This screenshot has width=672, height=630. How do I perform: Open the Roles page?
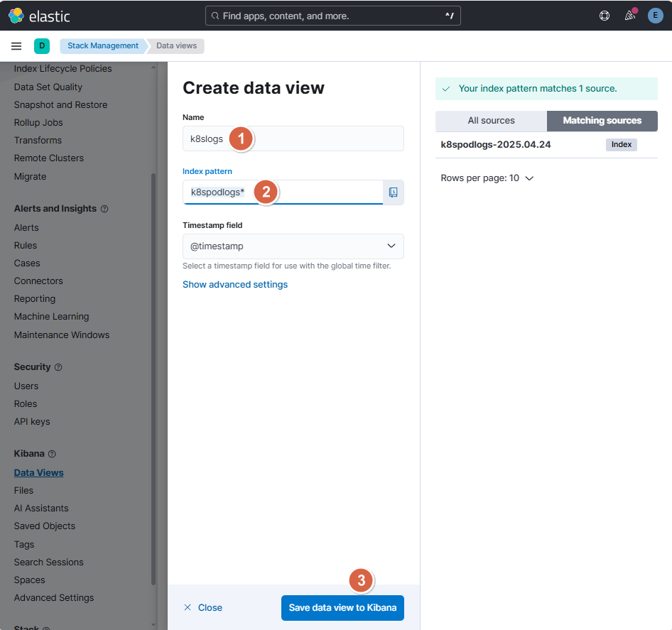pyautogui.click(x=26, y=404)
